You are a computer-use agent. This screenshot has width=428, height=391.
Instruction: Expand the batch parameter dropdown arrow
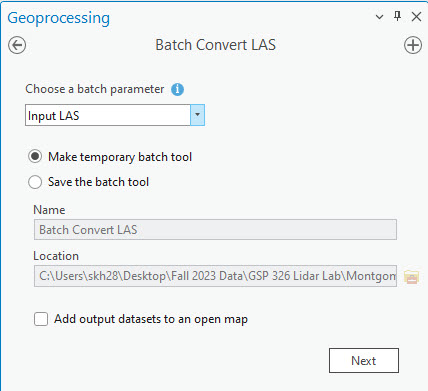pyautogui.click(x=197, y=115)
